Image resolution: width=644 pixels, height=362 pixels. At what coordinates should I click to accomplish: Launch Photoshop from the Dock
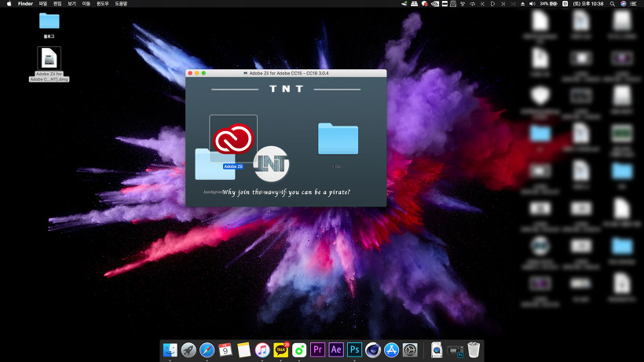[x=354, y=350]
